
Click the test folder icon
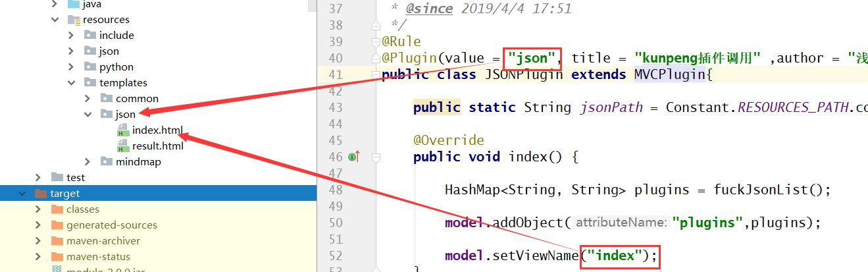pyautogui.click(x=57, y=178)
